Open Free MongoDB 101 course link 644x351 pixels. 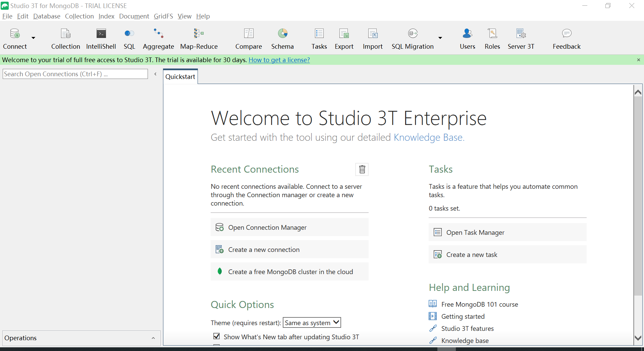tap(480, 304)
